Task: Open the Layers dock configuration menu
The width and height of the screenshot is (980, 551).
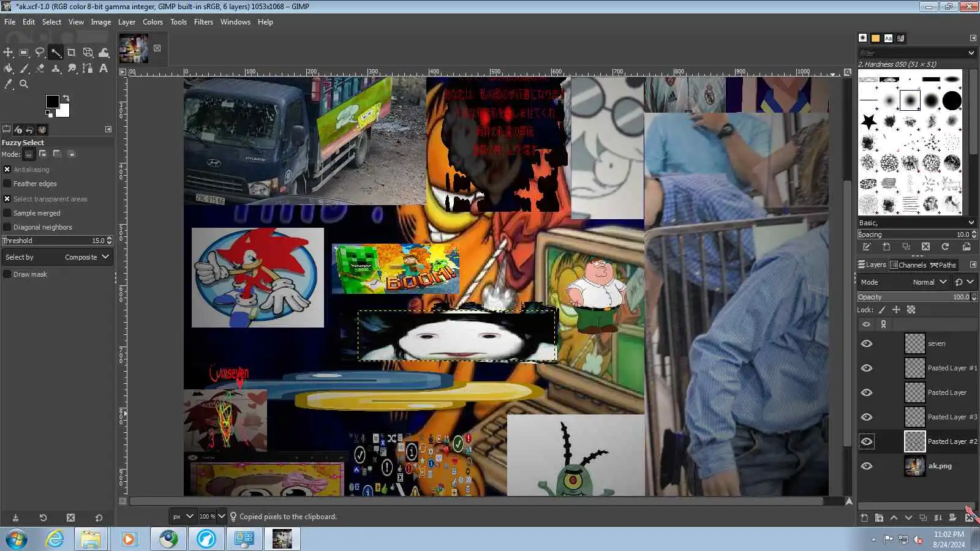Action: 973,264
